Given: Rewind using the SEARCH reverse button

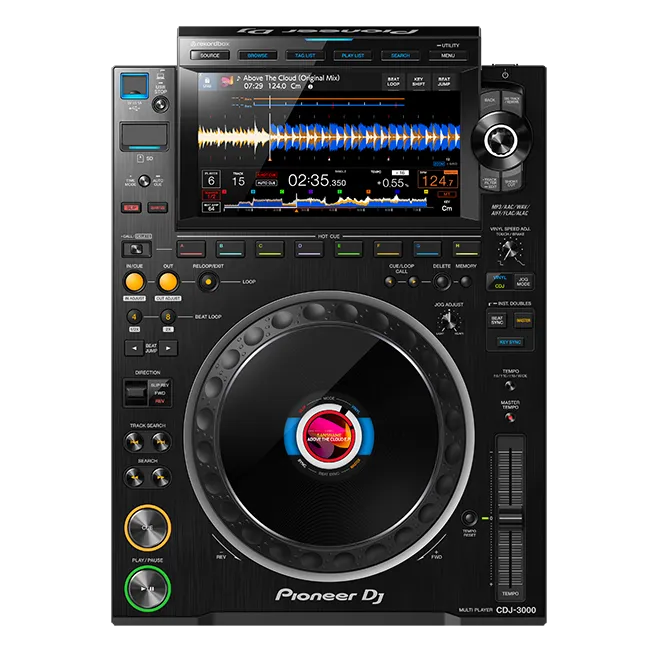Looking at the screenshot, I should [x=135, y=477].
